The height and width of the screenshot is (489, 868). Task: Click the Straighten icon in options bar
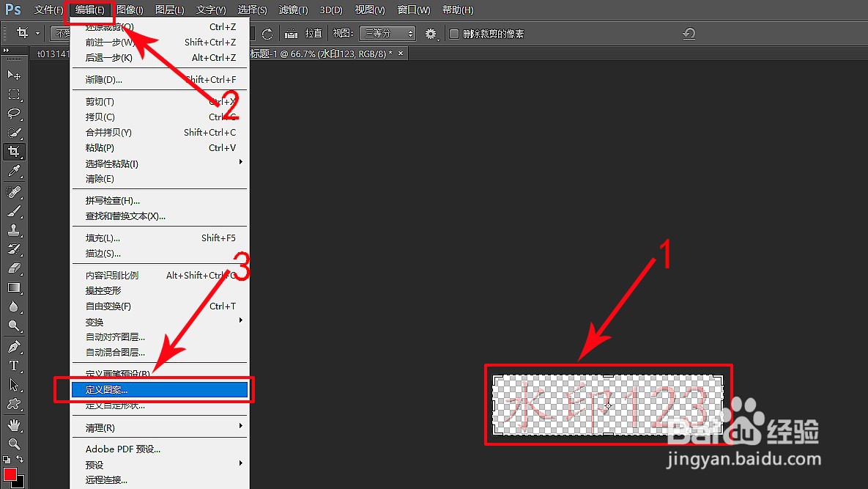(292, 34)
